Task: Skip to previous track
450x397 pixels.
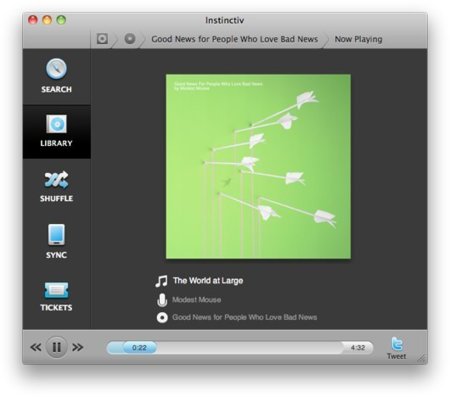Action: (36, 347)
